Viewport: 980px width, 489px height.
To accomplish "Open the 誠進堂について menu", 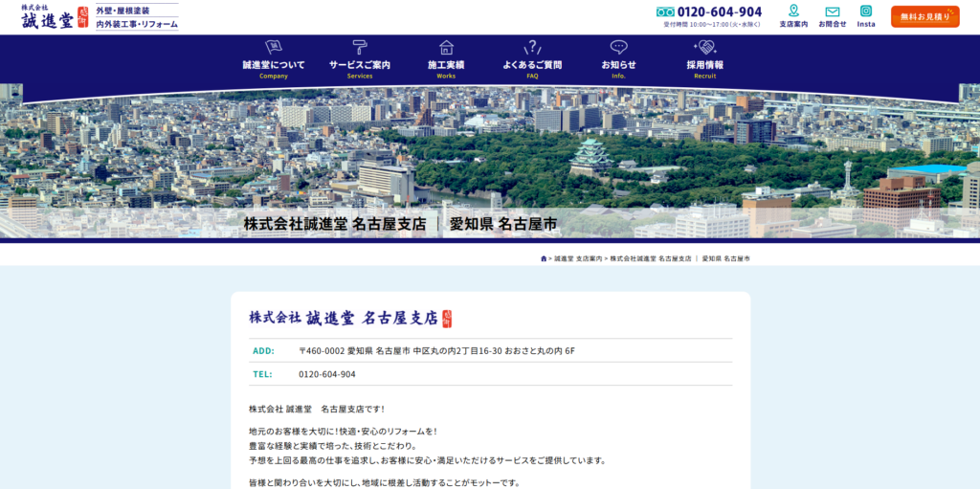I will (x=274, y=64).
